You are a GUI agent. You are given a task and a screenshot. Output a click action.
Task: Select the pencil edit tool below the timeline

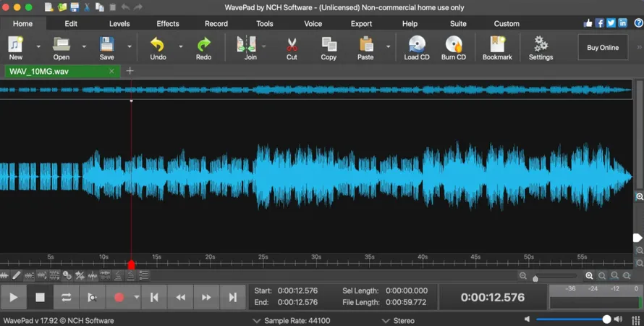pos(17,275)
